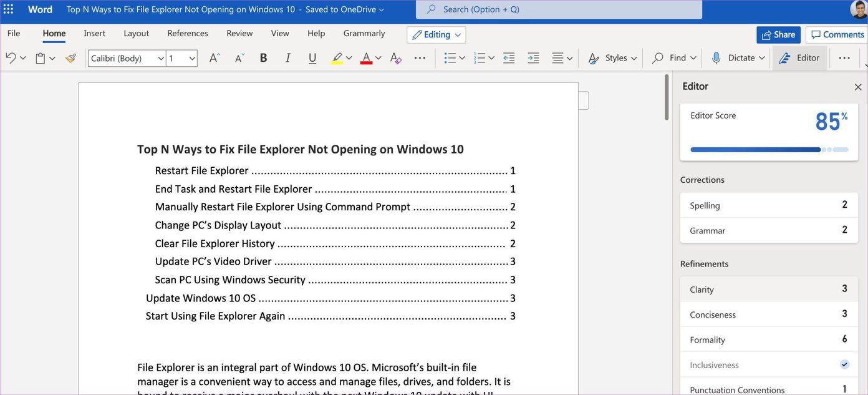Open the Grammarly menu
Image resolution: width=868 pixels, height=395 pixels.
364,32
